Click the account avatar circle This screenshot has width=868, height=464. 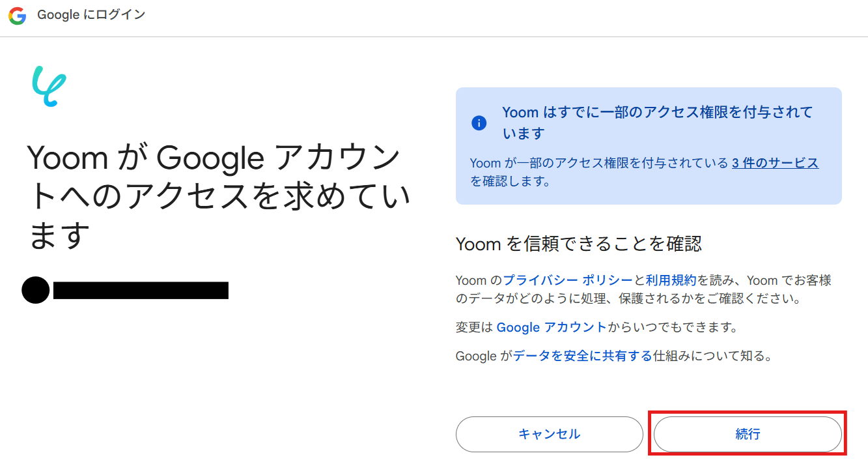35,290
